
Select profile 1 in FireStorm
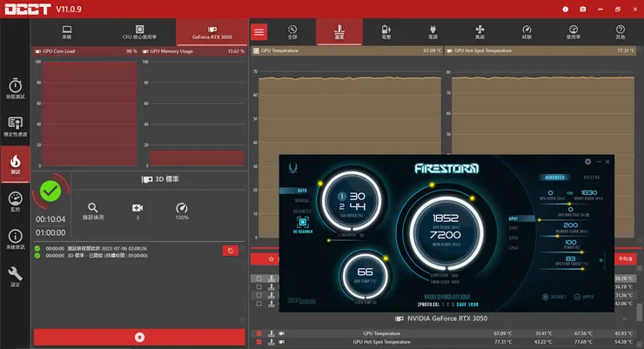(443, 305)
